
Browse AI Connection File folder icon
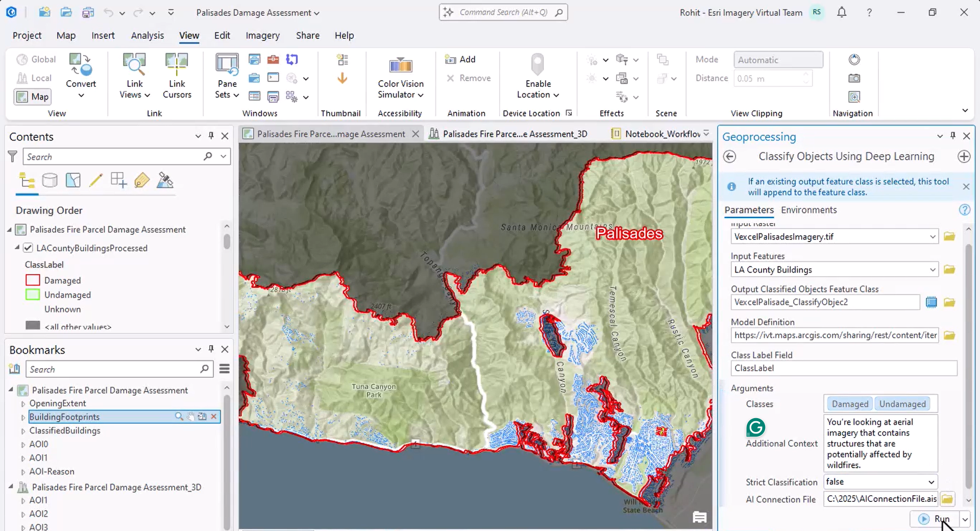947,499
